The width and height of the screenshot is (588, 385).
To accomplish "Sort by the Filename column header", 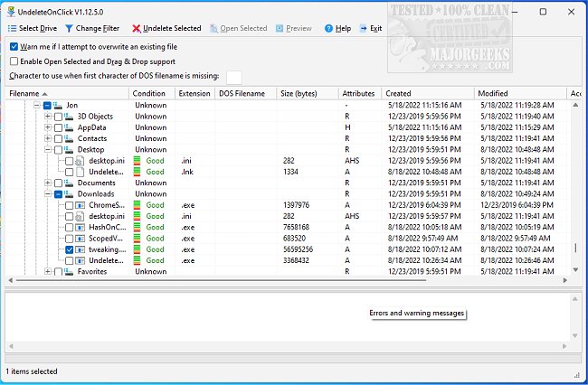I will (67, 94).
